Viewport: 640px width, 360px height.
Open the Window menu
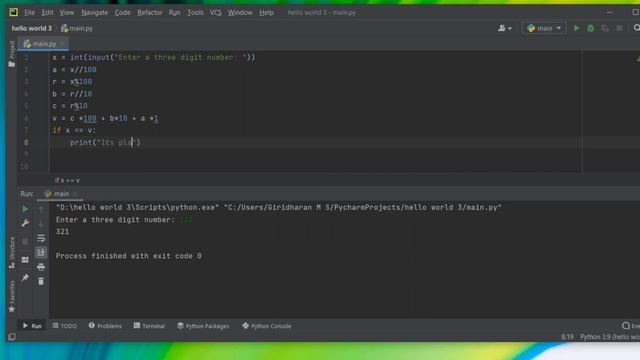240,13
